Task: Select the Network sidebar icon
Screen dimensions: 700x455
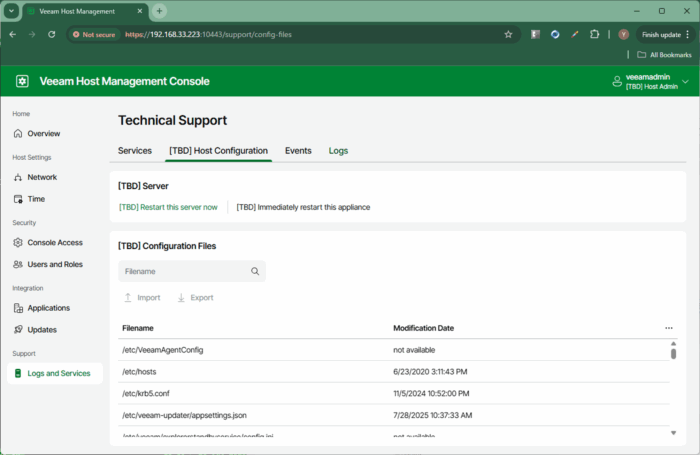Action: click(x=18, y=177)
